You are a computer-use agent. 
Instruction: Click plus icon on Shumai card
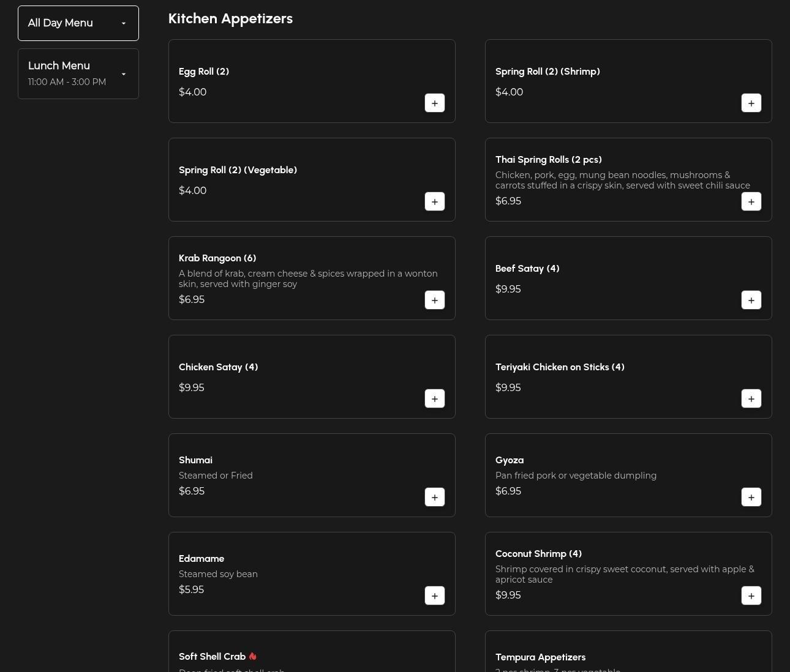click(x=434, y=497)
